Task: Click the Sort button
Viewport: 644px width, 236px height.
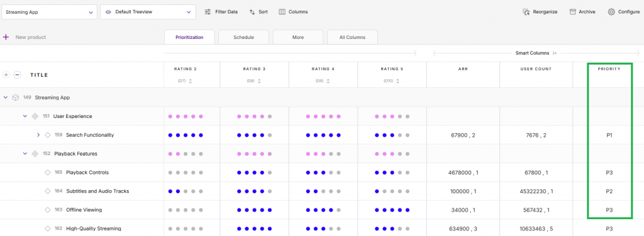Action: 258,12
